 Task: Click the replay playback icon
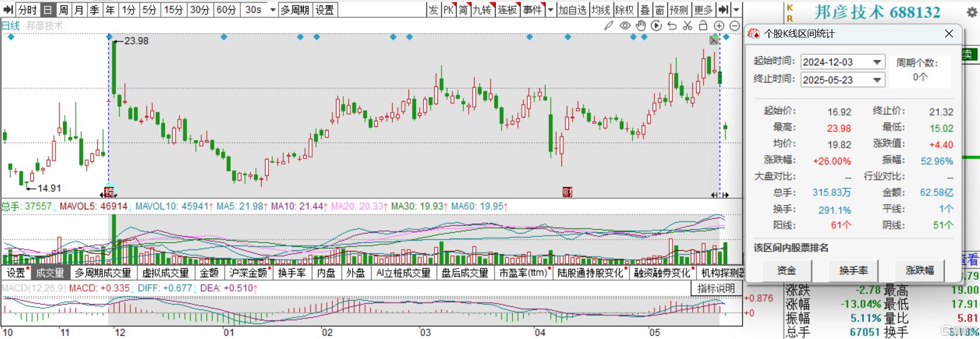pos(656,25)
